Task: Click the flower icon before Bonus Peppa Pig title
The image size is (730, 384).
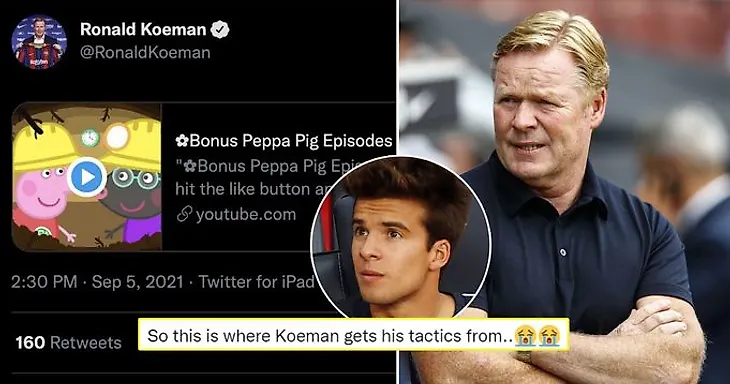Action: click(182, 141)
